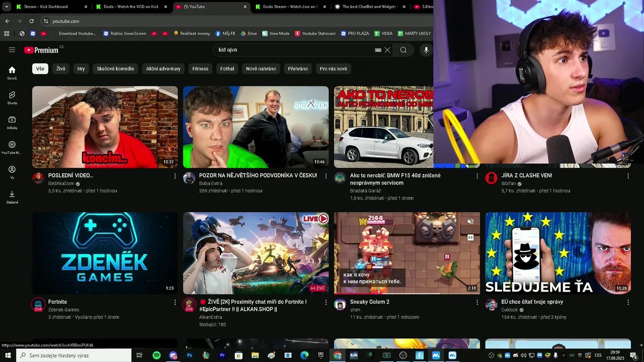Open Task View on the taskbar
The image size is (644, 362).
(x=140, y=355)
